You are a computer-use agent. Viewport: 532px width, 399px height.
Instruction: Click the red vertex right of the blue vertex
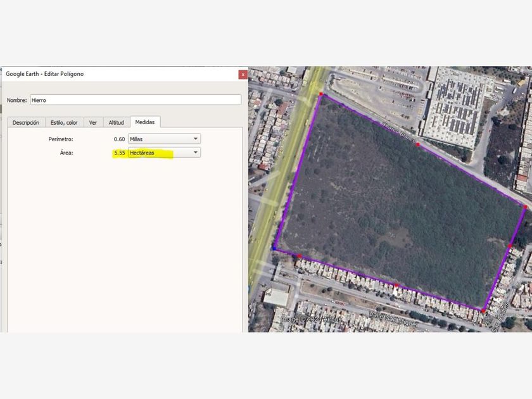pos(300,256)
